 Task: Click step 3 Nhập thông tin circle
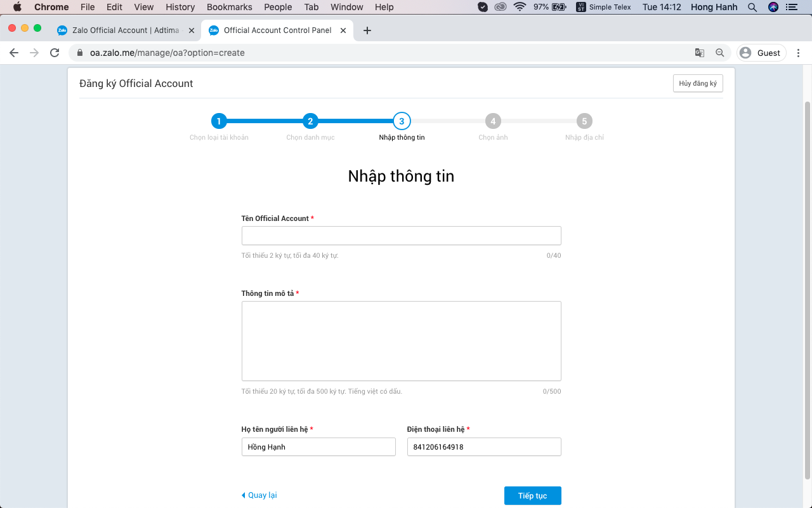pos(402,121)
